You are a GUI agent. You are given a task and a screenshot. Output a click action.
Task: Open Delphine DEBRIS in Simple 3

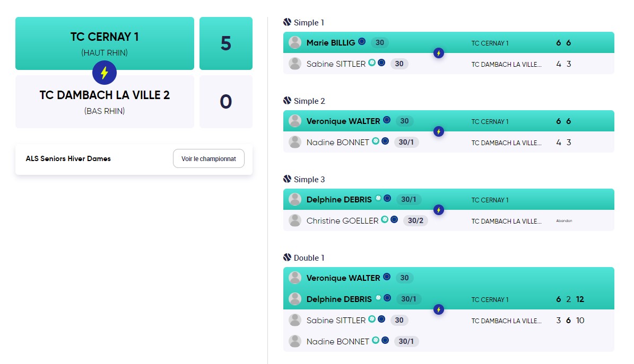[x=339, y=200]
